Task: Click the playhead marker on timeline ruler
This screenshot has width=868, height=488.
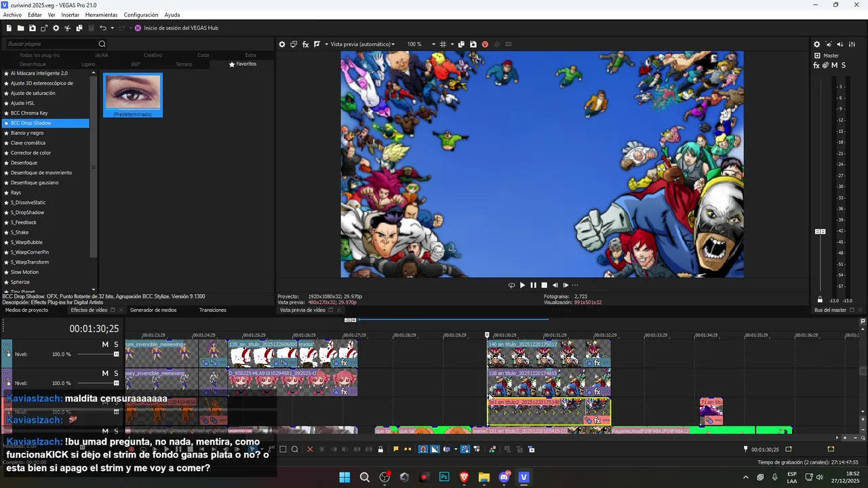Action: tap(487, 335)
